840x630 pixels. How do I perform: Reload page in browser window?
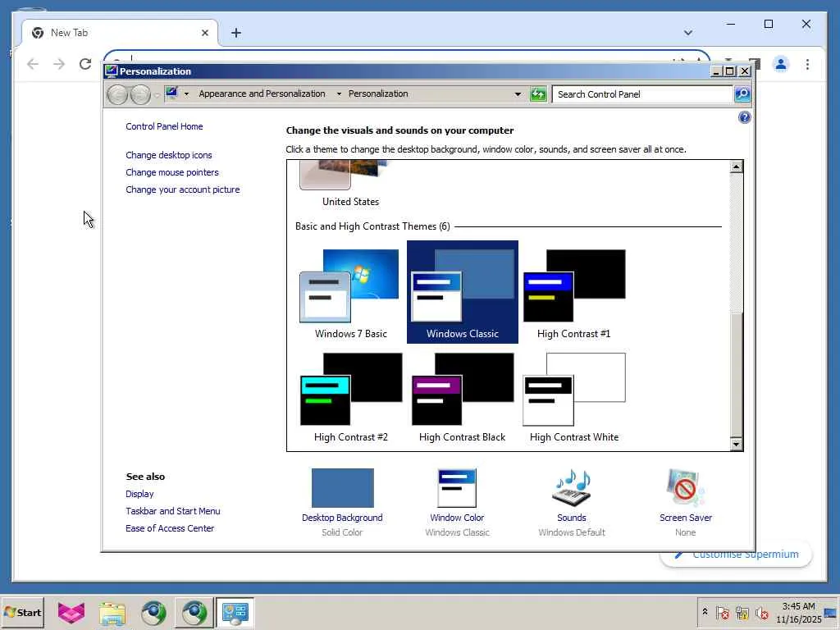tap(84, 64)
